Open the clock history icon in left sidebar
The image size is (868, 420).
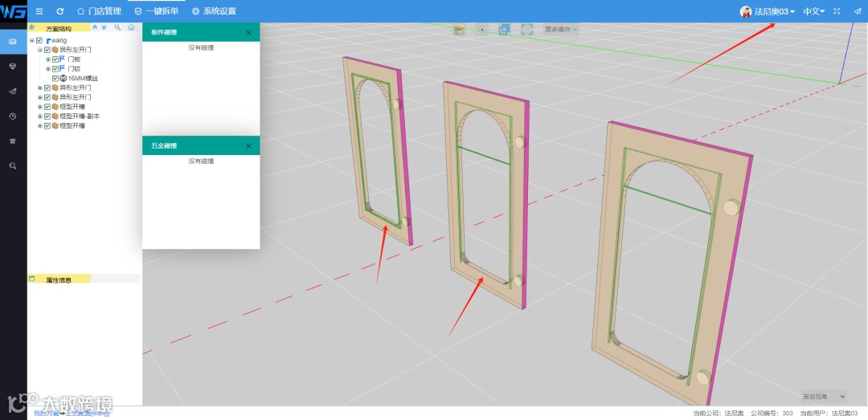tap(13, 116)
